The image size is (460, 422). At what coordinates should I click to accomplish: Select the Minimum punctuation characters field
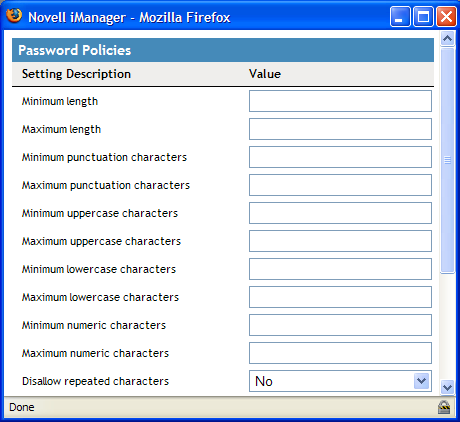(x=340, y=157)
